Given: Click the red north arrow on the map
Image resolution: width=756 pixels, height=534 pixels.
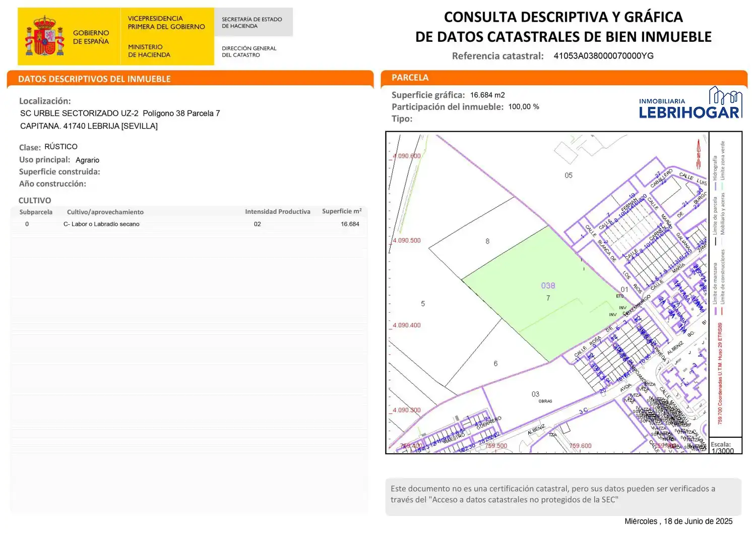Looking at the screenshot, I should coord(699,153).
